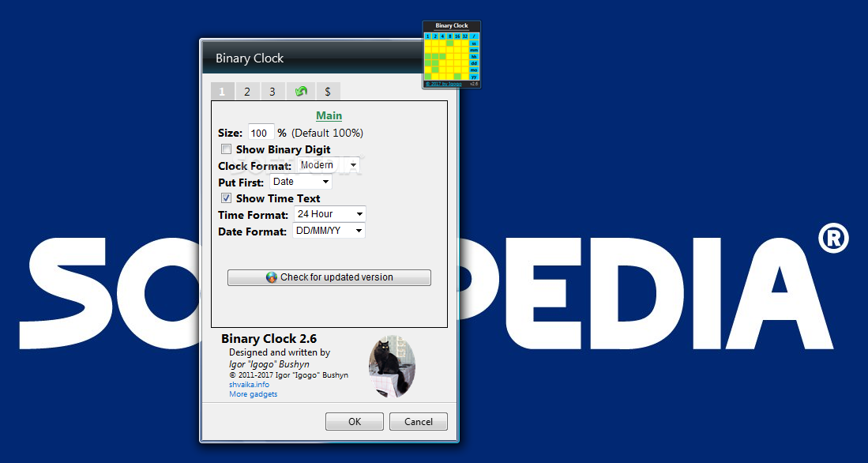This screenshot has height=463, width=868.
Task: Click the gadget's Binary Clock title
Action: click(452, 25)
